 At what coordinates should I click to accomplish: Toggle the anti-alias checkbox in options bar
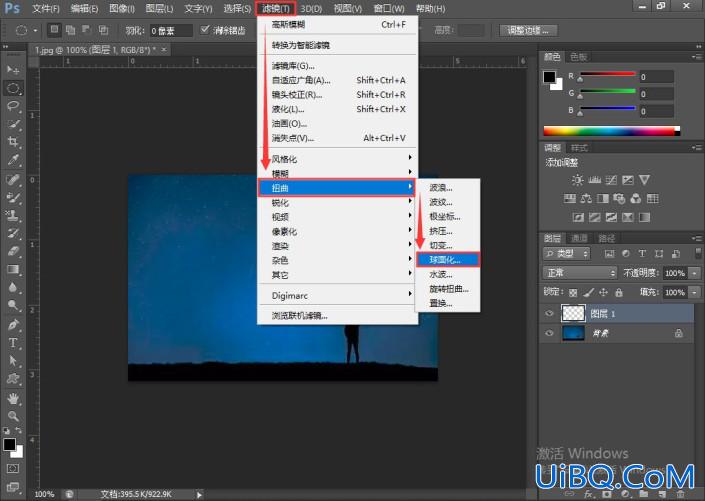coord(205,30)
